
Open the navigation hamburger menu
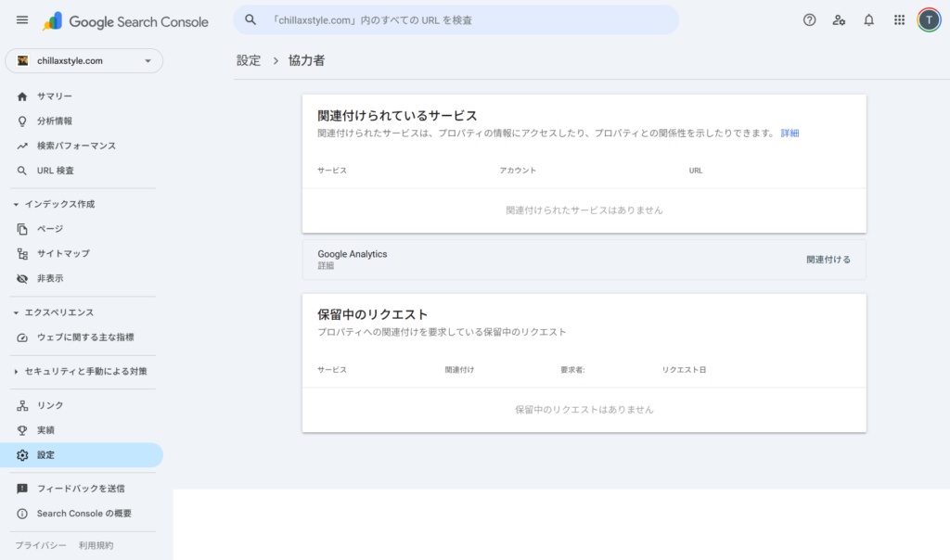pyautogui.click(x=22, y=20)
